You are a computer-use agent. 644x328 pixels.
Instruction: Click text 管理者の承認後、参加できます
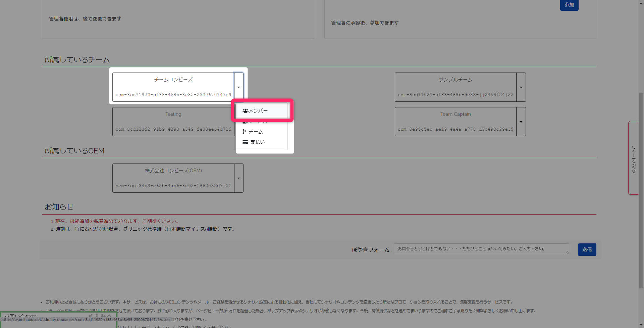tap(365, 23)
